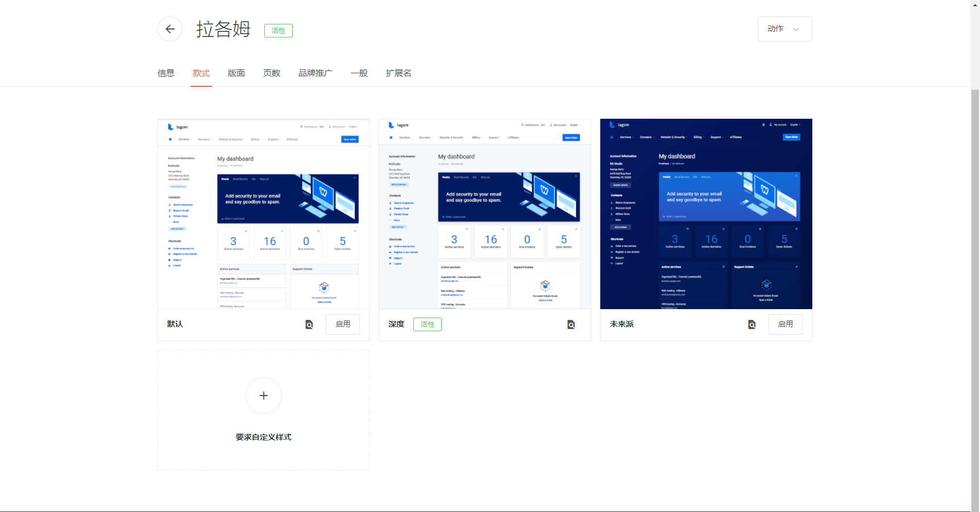Open the 动作 dropdown menu
The image size is (980, 512).
click(x=784, y=28)
